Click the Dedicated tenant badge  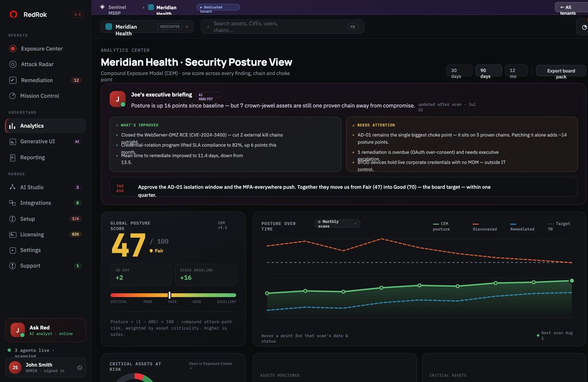click(218, 7)
